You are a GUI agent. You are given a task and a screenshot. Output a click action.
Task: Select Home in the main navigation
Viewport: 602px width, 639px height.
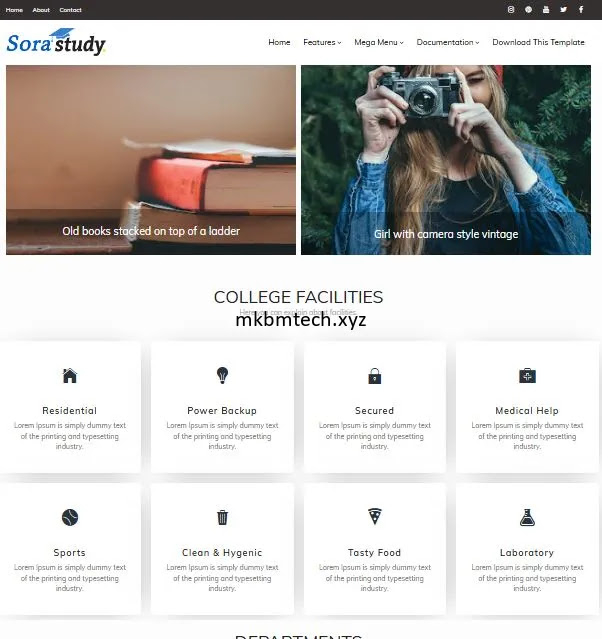click(x=279, y=42)
